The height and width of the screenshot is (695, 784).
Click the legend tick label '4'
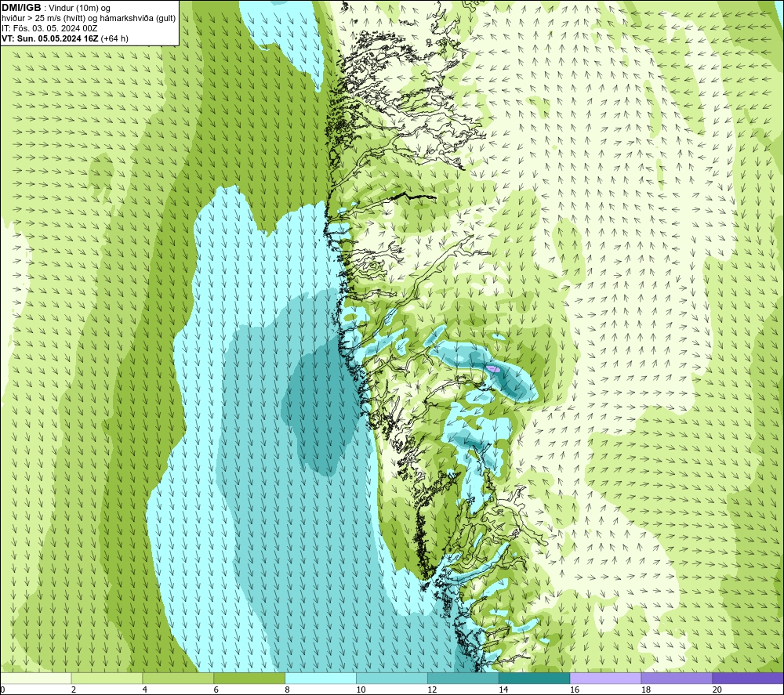(144, 690)
